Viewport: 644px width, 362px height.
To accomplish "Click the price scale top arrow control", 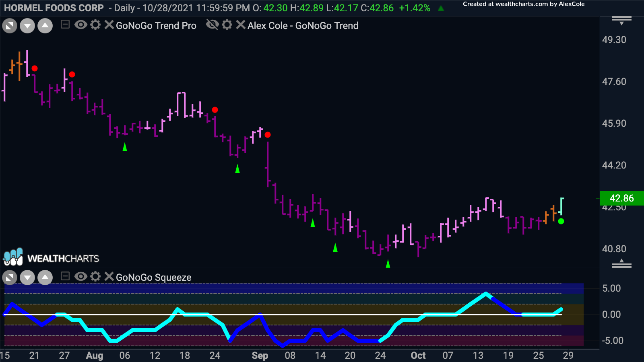I will [x=622, y=21].
